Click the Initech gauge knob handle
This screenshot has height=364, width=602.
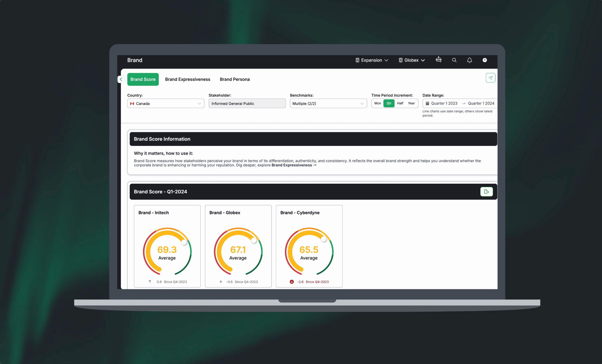(184, 242)
